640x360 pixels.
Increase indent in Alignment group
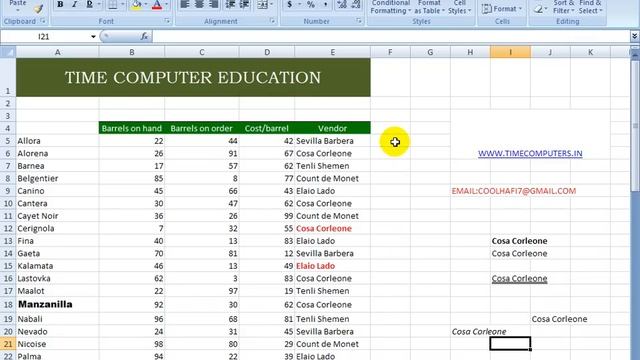244,4
